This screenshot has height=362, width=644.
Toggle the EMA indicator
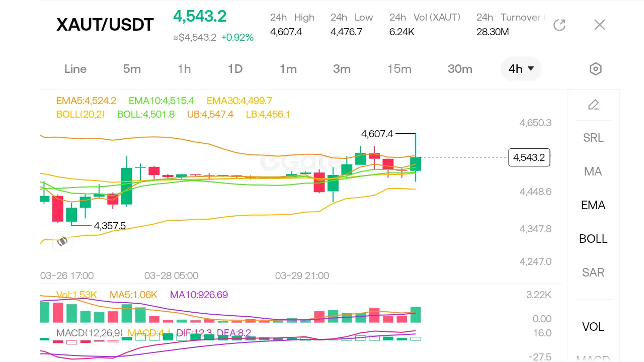click(593, 205)
